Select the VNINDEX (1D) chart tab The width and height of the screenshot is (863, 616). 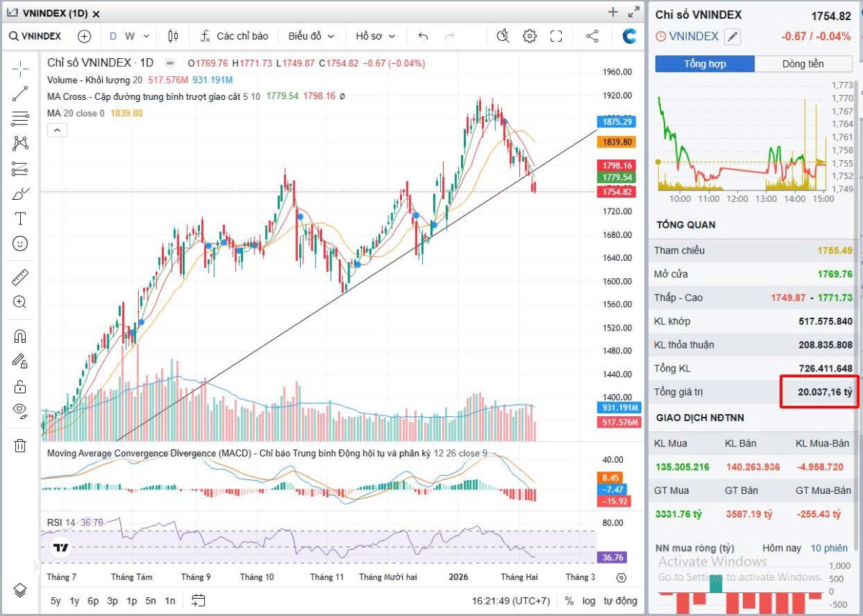click(54, 12)
